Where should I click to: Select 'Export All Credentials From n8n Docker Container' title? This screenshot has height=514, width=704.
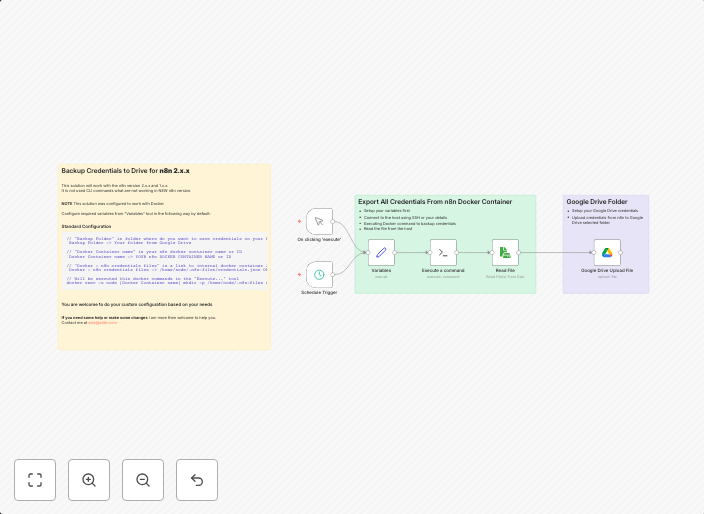point(435,202)
